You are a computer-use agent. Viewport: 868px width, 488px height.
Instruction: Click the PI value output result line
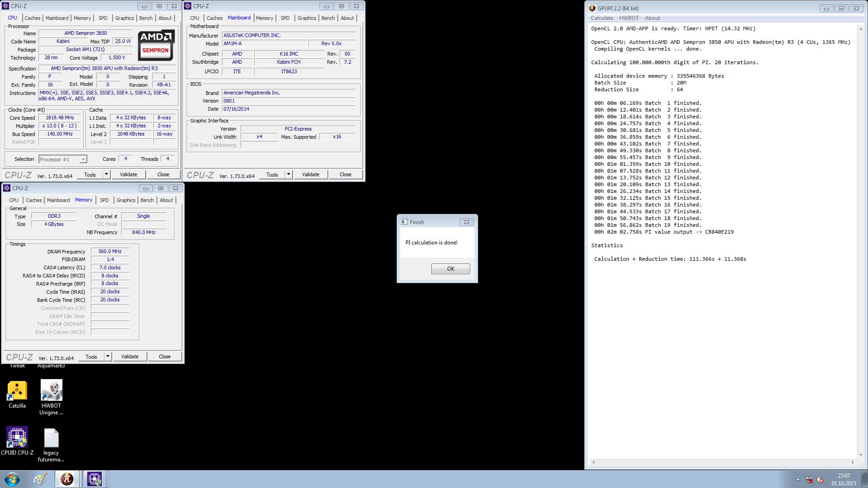tap(664, 232)
